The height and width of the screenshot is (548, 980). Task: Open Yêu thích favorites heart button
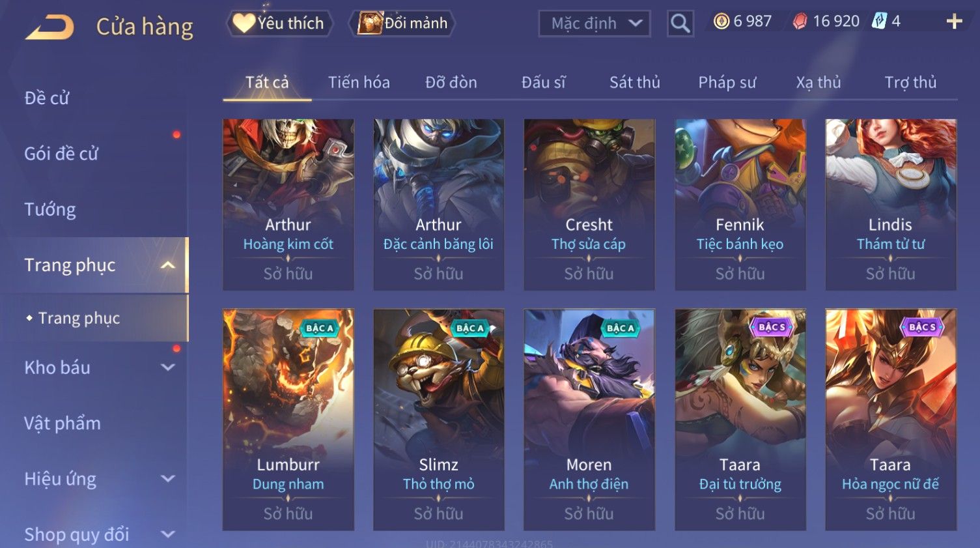[279, 23]
